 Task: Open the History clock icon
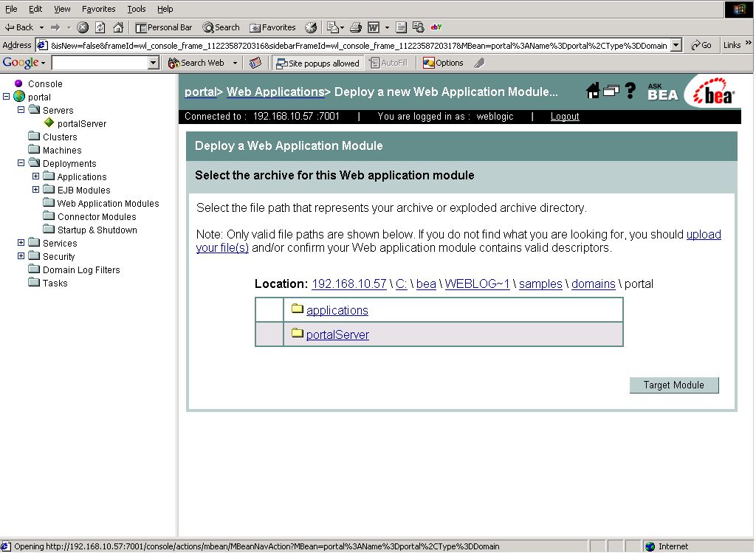coord(311,27)
